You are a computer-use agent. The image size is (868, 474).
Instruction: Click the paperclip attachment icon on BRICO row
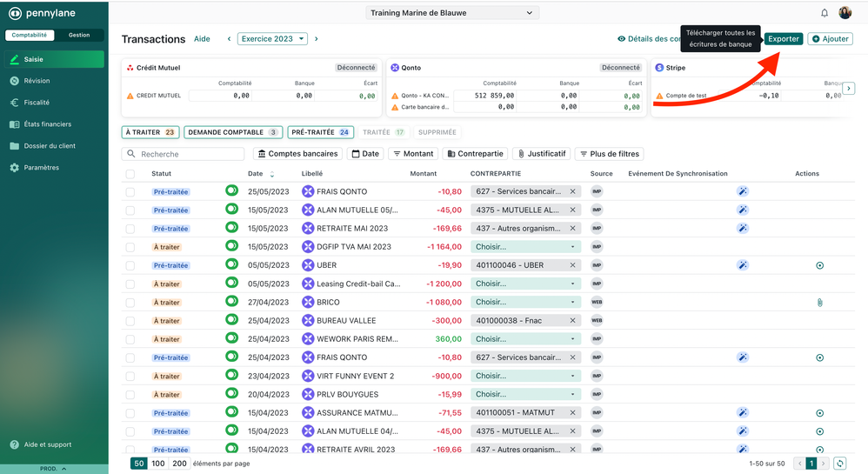tap(819, 303)
